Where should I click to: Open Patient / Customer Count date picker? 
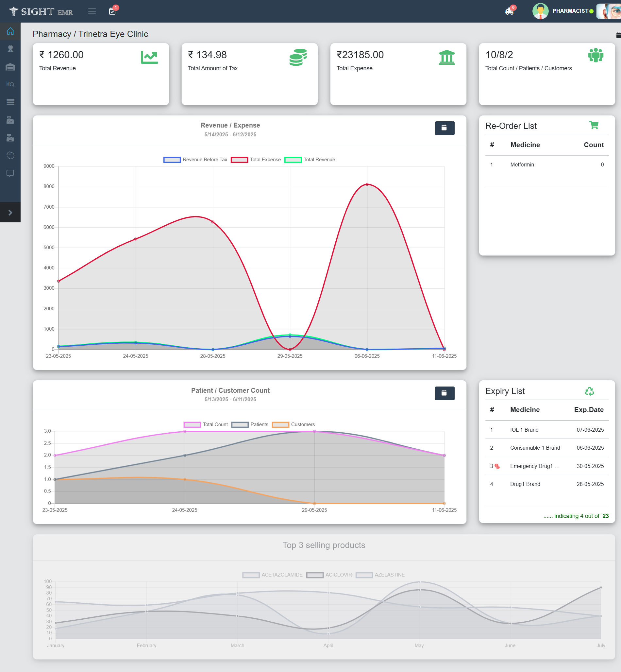point(444,393)
